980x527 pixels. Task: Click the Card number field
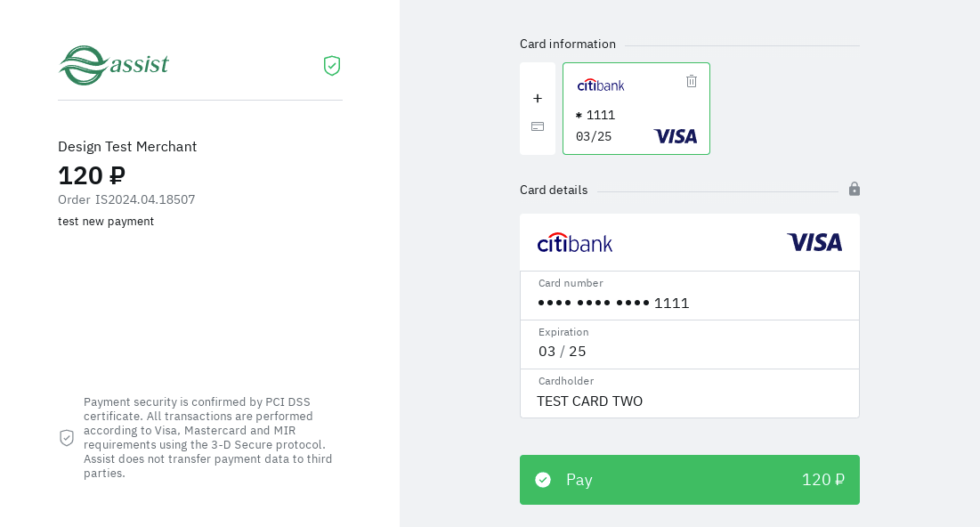690,303
